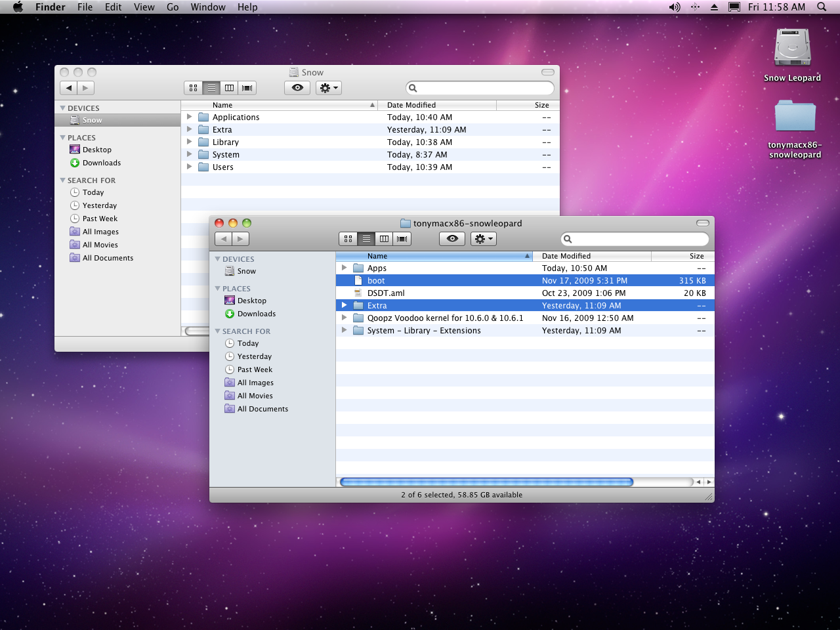Sort by Date Modified in Snow window
The width and height of the screenshot is (840, 630).
click(436, 105)
